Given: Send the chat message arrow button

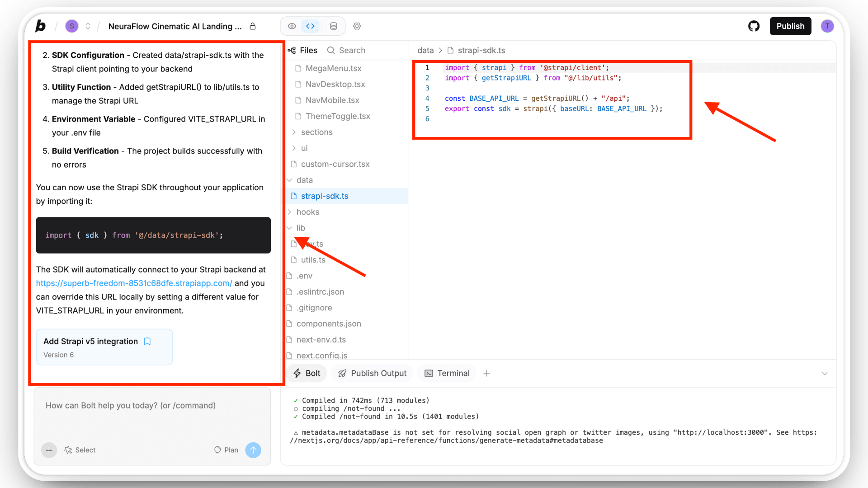Looking at the screenshot, I should (253, 450).
